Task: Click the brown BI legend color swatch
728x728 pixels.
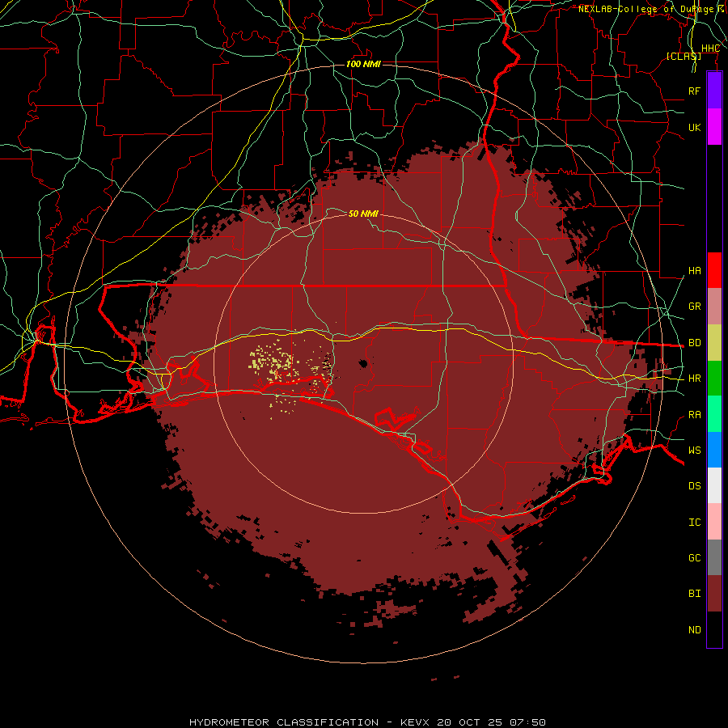Action: [x=714, y=594]
